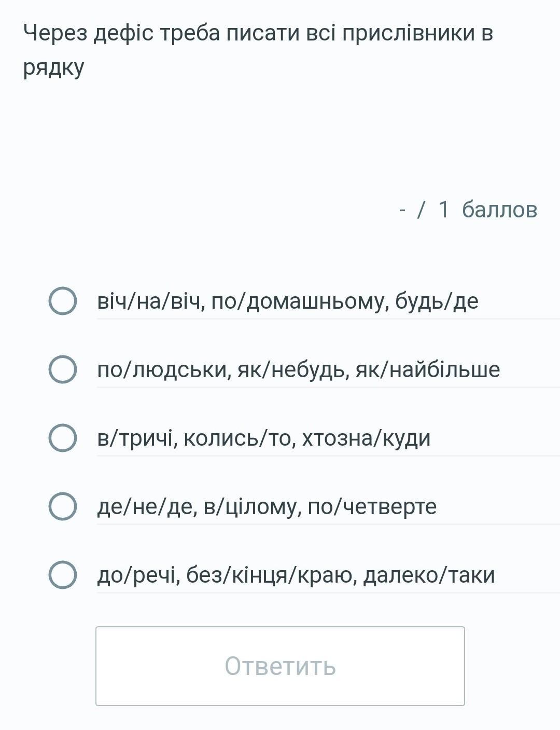The height and width of the screenshot is (730, 560).
Task: Select the radio button for "віч/на/віч" option
Action: click(63, 301)
